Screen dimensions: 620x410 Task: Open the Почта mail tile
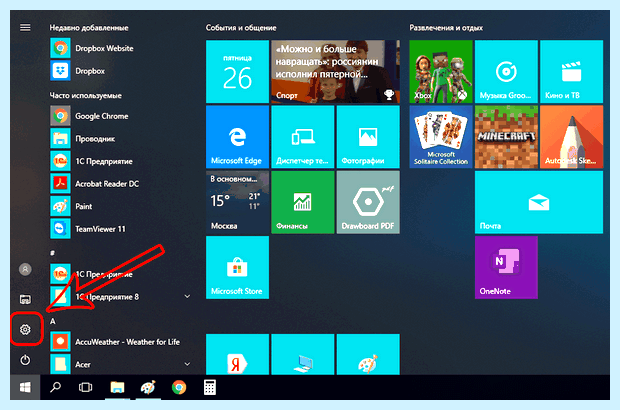(x=539, y=202)
